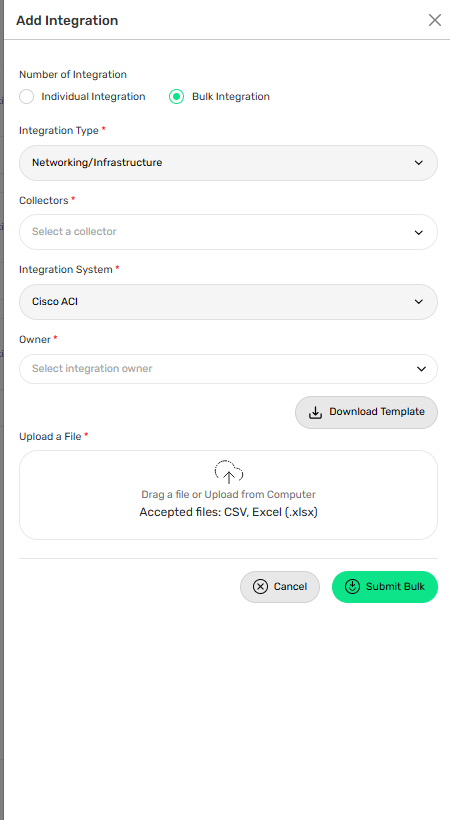This screenshot has height=820, width=450.
Task: Click the download icon in Download Template
Action: click(x=315, y=412)
